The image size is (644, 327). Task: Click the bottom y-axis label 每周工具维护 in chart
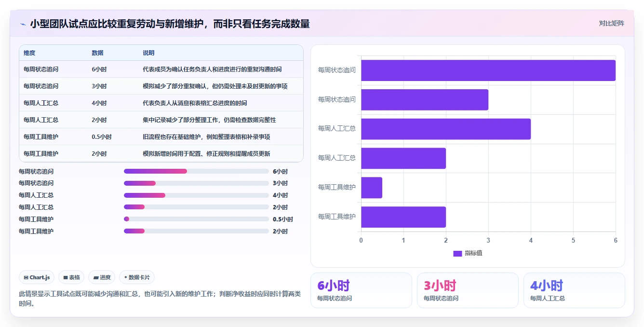[337, 217]
